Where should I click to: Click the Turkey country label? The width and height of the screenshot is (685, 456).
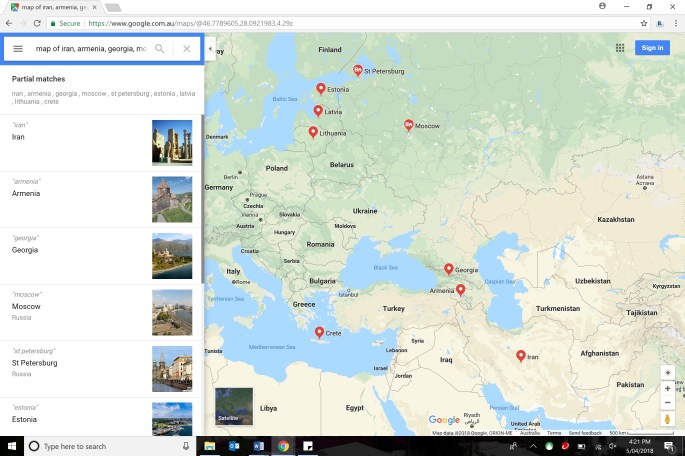[x=394, y=308]
